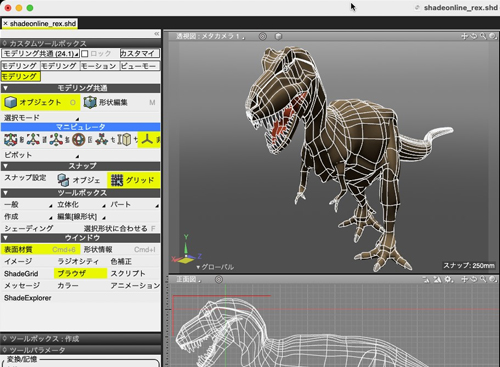
Task: Toggle the highlighted axis manipulator button
Action: pyautogui.click(x=149, y=140)
